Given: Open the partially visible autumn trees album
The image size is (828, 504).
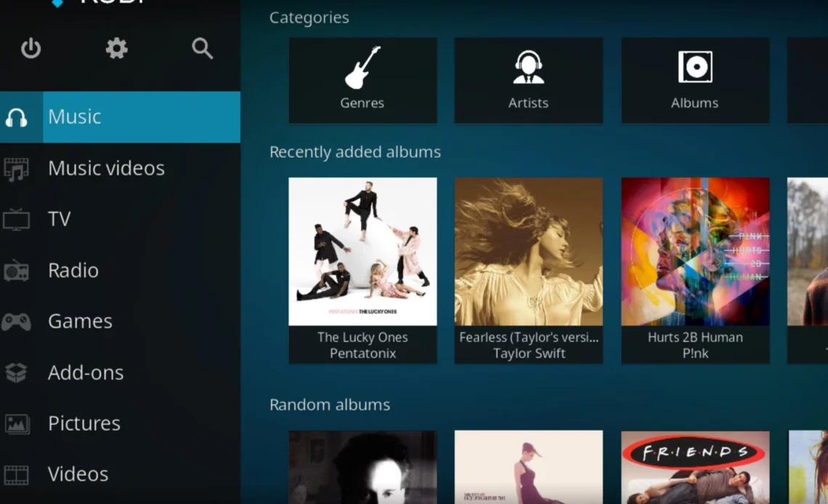Looking at the screenshot, I should (808, 251).
